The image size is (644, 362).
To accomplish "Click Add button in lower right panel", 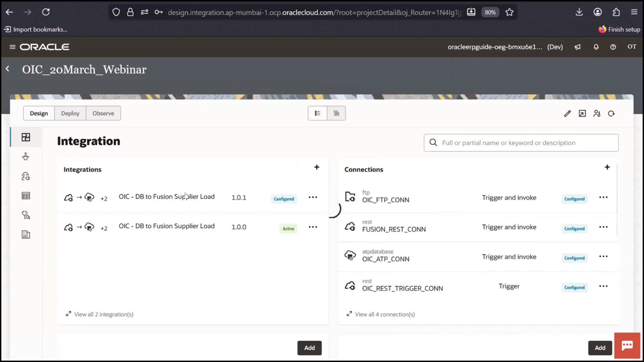I will coord(600,348).
